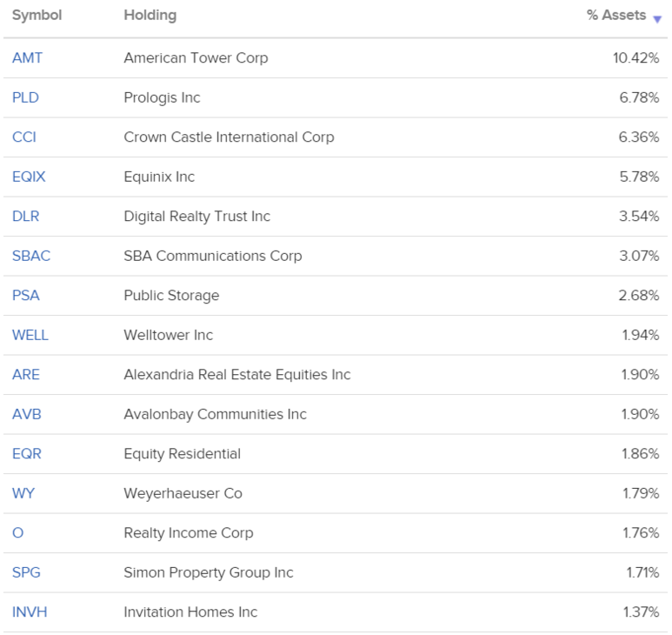The image size is (672, 635).
Task: Click the 1.76% asset value
Action: click(642, 533)
